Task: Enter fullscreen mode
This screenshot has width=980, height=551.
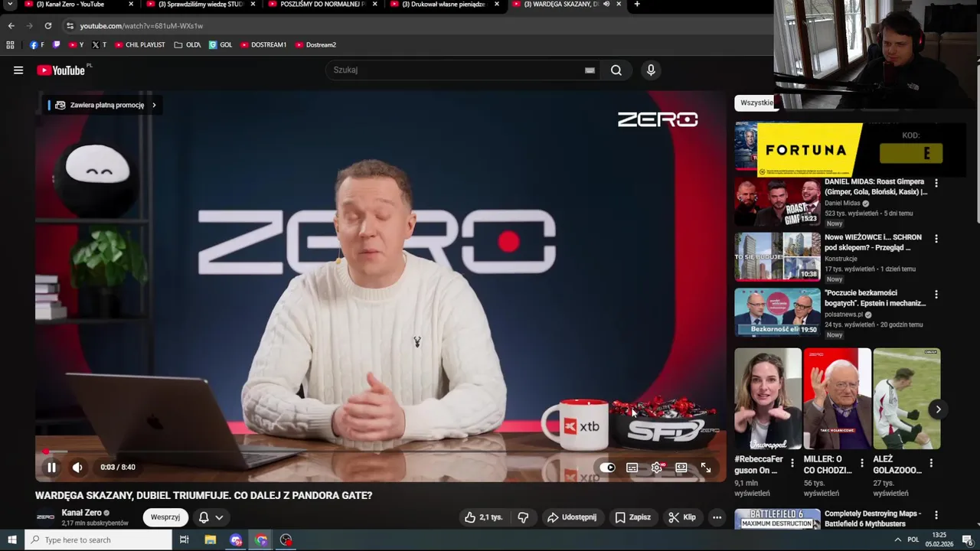Action: coord(706,468)
